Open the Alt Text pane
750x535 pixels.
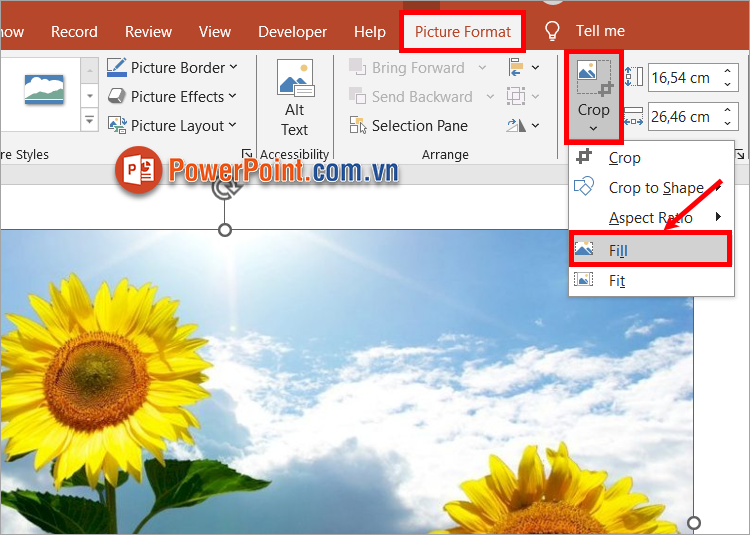295,98
